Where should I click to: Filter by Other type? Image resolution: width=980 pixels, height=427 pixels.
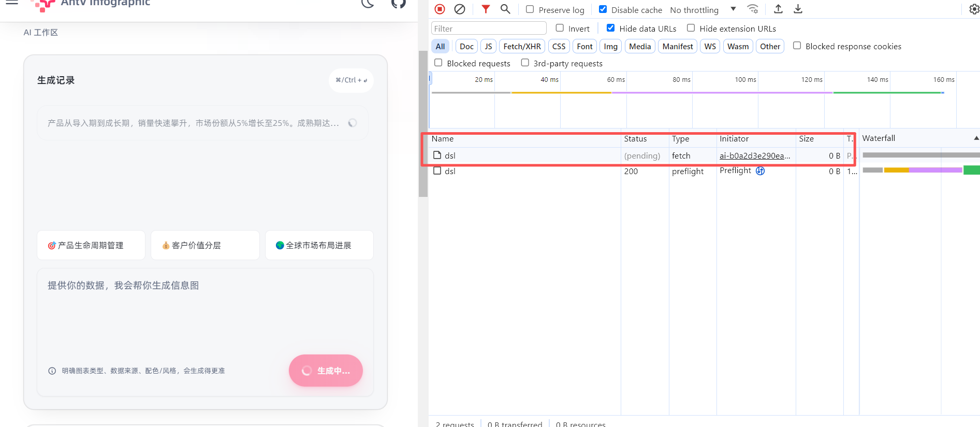770,46
